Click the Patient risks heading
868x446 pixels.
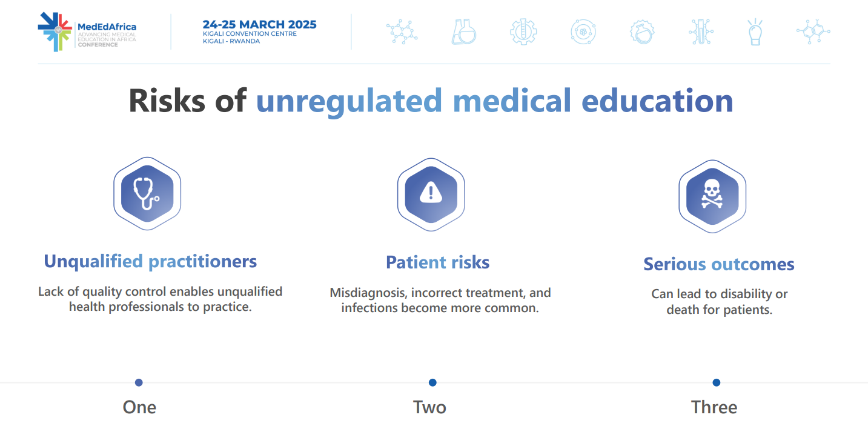coord(437,262)
